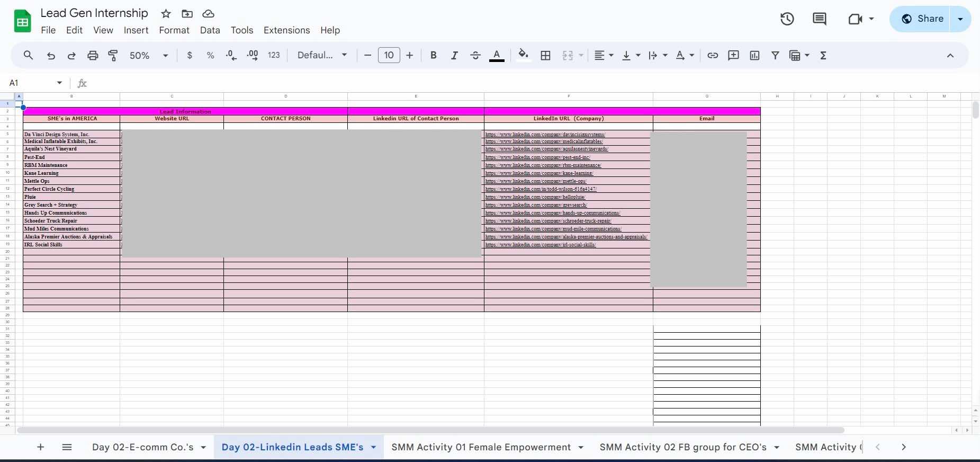Open the Share options arrow
Screen dimensions: 980x462
[960, 19]
